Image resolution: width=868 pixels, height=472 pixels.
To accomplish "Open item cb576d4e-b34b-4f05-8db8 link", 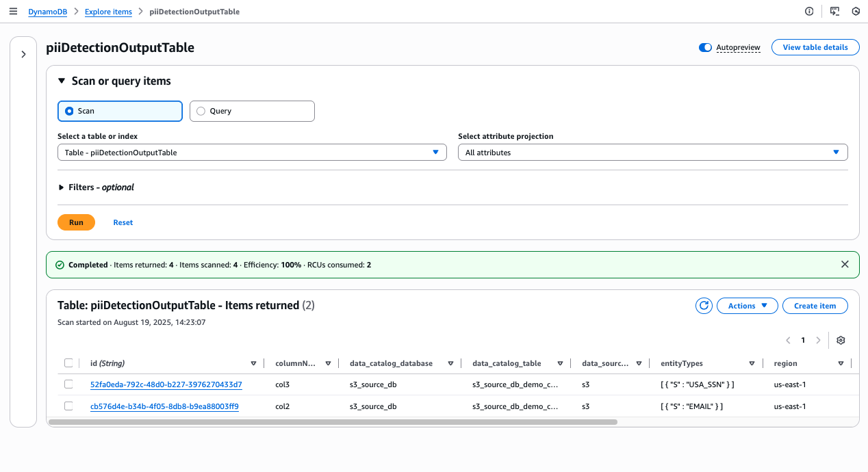I will (x=164, y=406).
